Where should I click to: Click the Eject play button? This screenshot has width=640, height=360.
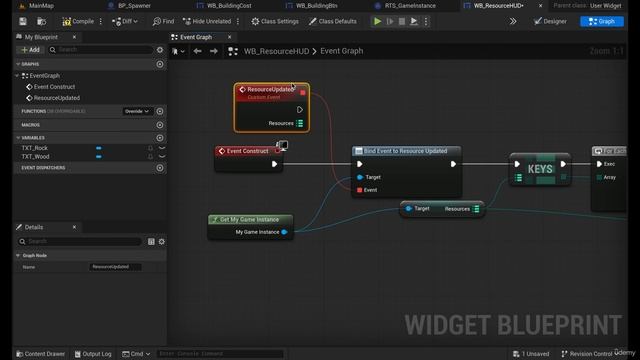(x=414, y=21)
